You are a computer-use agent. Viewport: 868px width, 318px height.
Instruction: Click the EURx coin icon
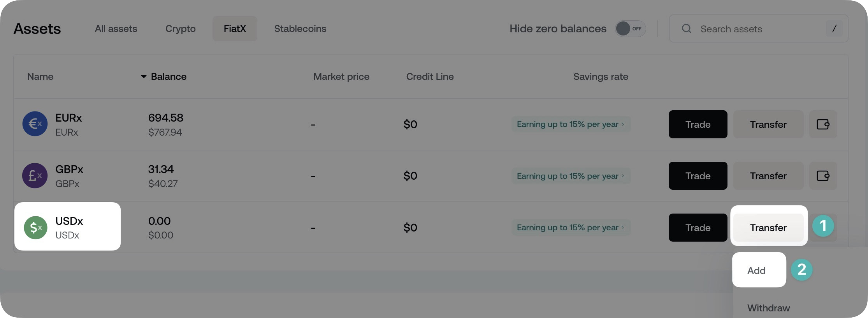35,124
